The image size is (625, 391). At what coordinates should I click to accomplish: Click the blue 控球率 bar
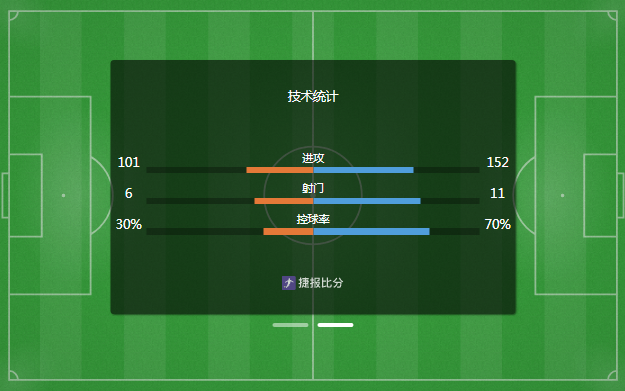(x=371, y=232)
